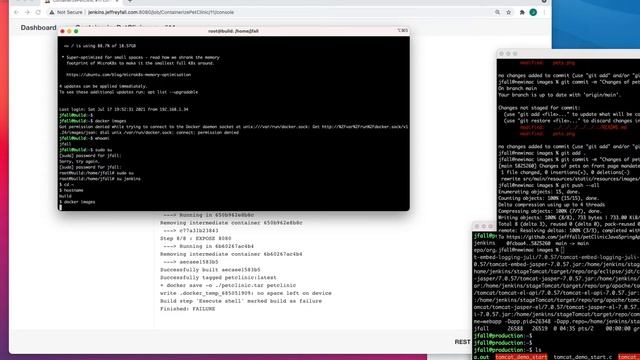This screenshot has height=360, width=640.
Task: Open the REST API link in the page footer
Action: point(462,342)
